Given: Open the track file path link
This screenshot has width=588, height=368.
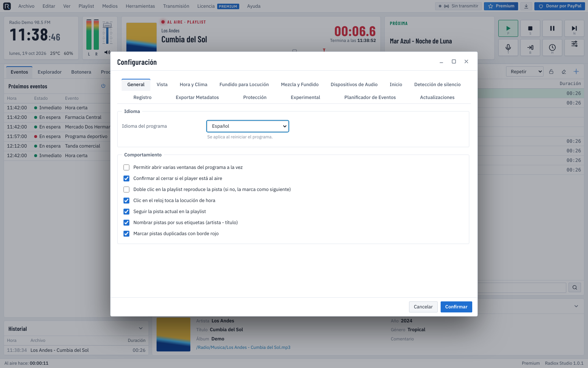Looking at the screenshot, I should 243,347.
